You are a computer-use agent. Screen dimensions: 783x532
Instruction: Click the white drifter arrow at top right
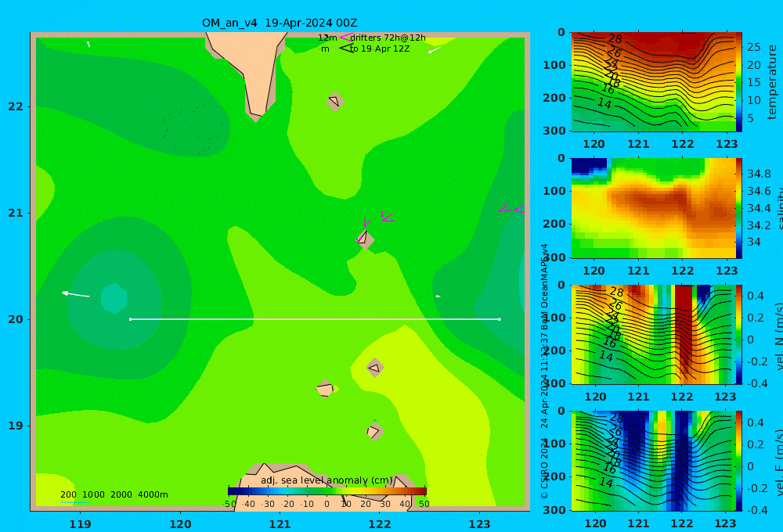[x=434, y=50]
